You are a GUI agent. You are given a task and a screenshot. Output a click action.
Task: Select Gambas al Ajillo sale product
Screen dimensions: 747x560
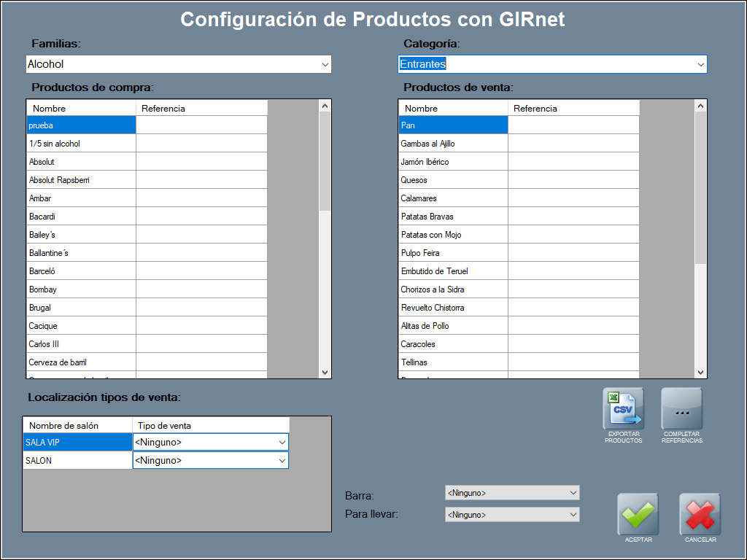click(452, 144)
